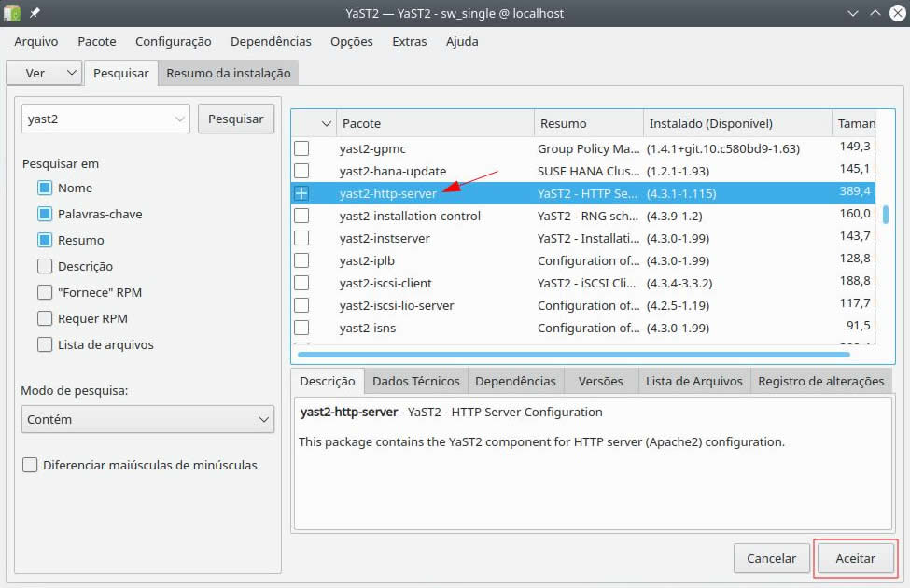Click the vertical scrollbar handle in package list
This screenshot has width=910, height=588.
(x=885, y=214)
